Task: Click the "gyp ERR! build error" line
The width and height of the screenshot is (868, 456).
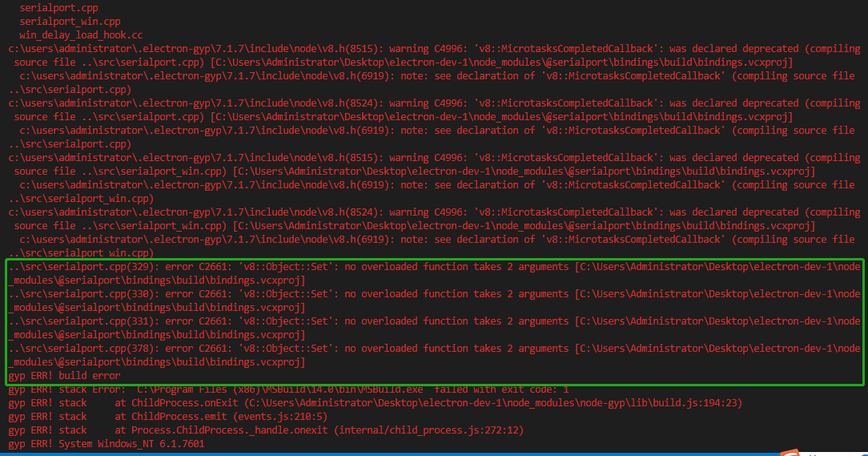Action: click(64, 376)
